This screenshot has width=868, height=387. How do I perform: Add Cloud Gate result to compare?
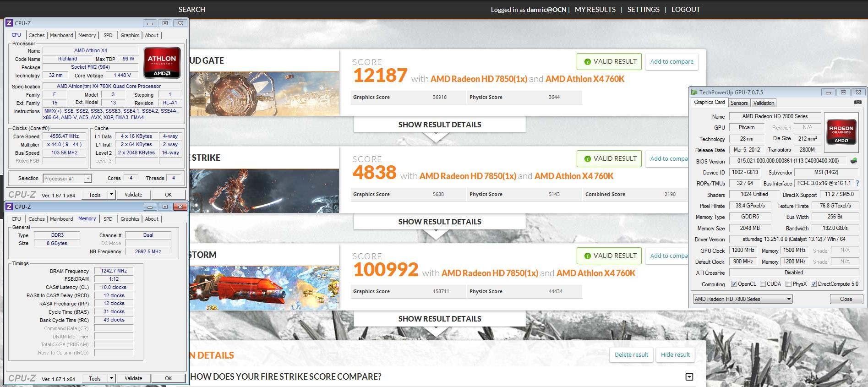point(671,61)
